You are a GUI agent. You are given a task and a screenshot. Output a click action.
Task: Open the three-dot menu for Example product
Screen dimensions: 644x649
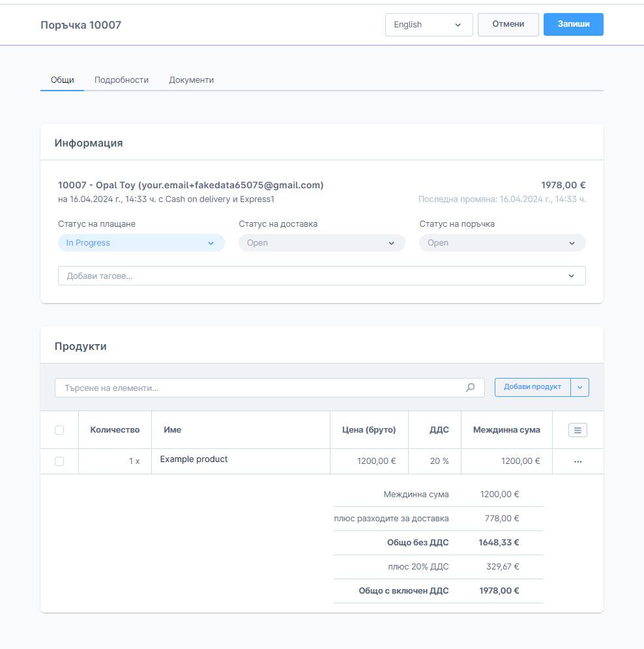tap(578, 461)
